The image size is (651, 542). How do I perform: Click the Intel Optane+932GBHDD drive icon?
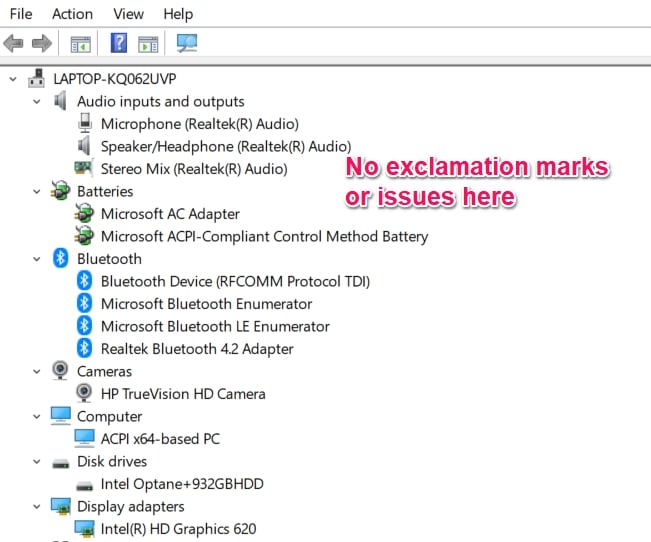[x=85, y=485]
